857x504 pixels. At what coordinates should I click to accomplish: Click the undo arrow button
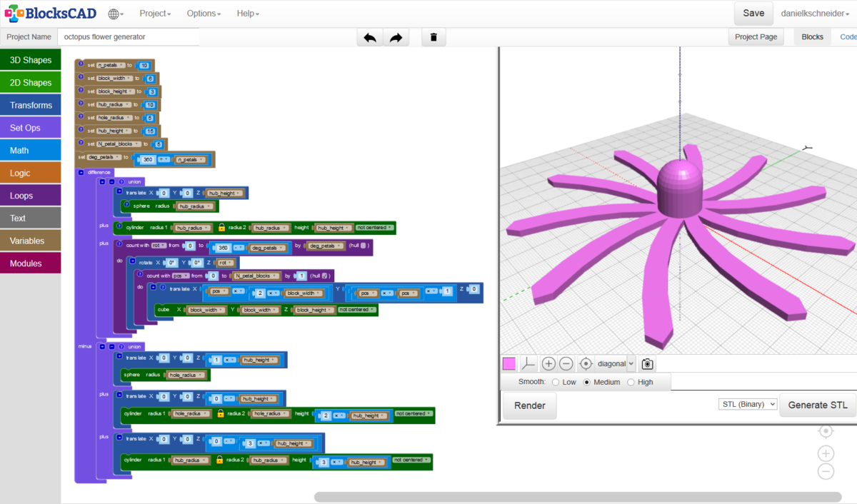(369, 38)
